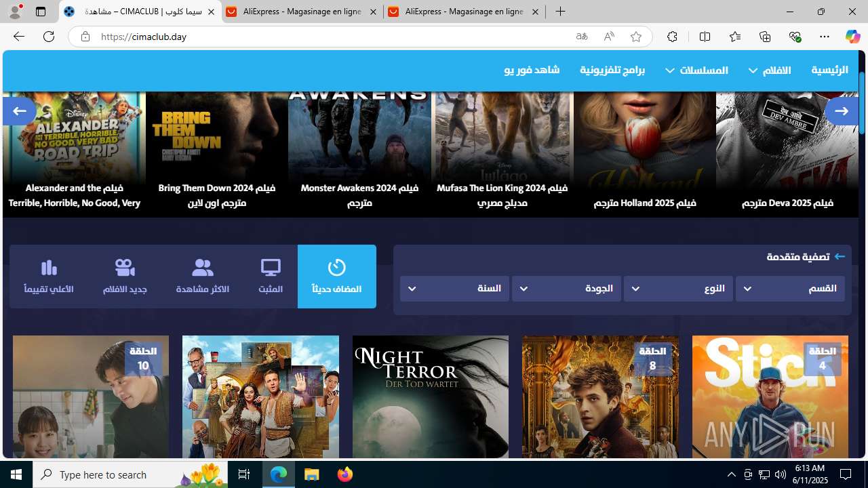868x488 pixels.
Task: Open Settings and more menu
Action: coord(825,37)
